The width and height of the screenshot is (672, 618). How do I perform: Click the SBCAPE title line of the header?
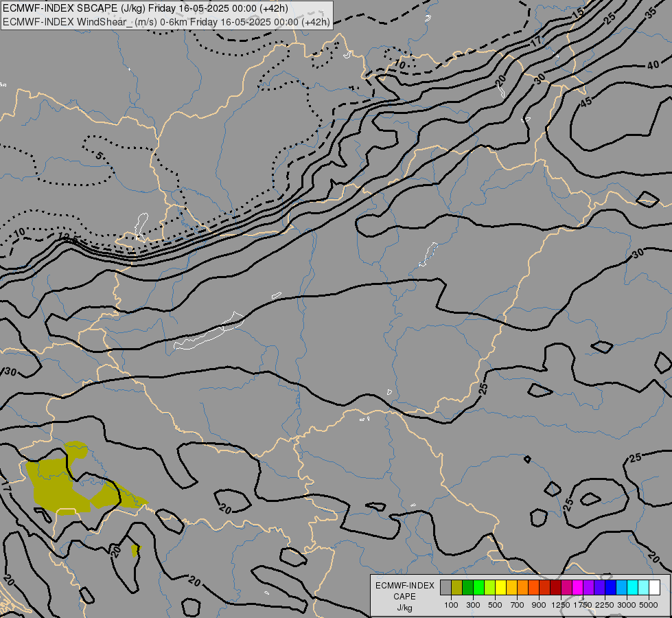click(x=146, y=8)
